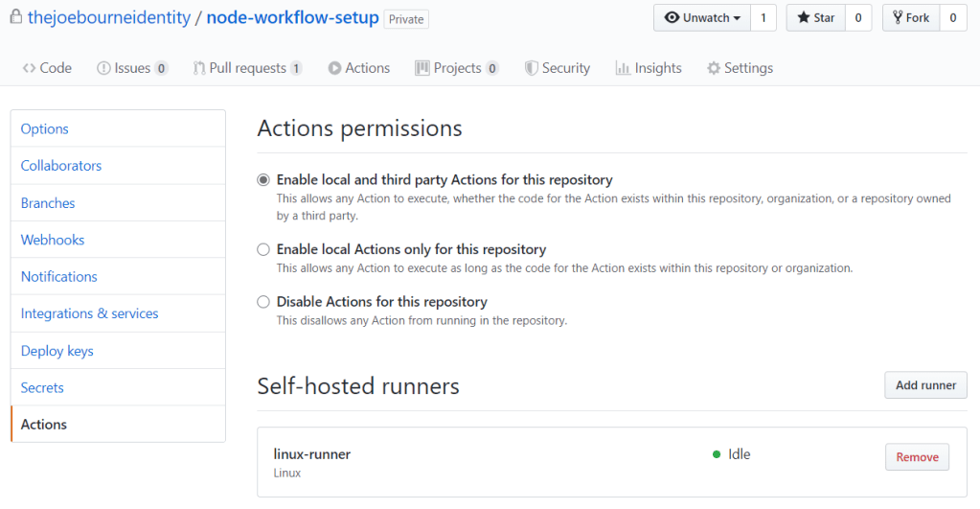Select Enable local and third party Actions
This screenshot has width=980, height=509.
(x=263, y=180)
